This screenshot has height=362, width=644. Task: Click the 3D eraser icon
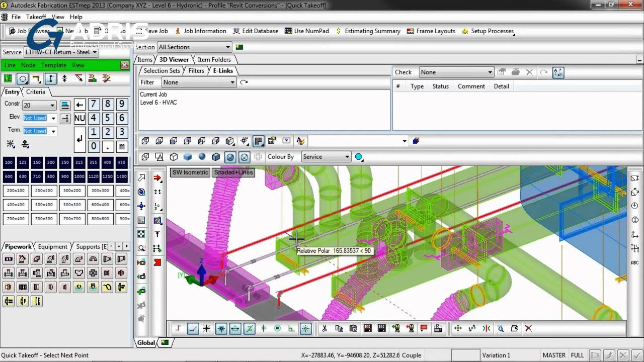(x=107, y=78)
